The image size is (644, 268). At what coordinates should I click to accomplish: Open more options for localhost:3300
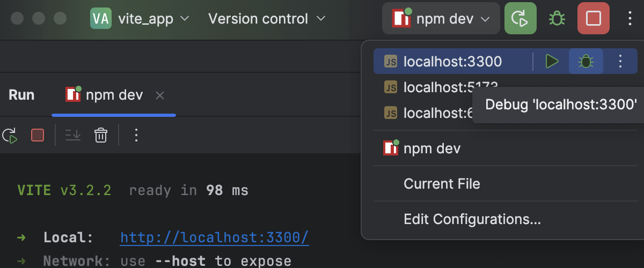[620, 61]
